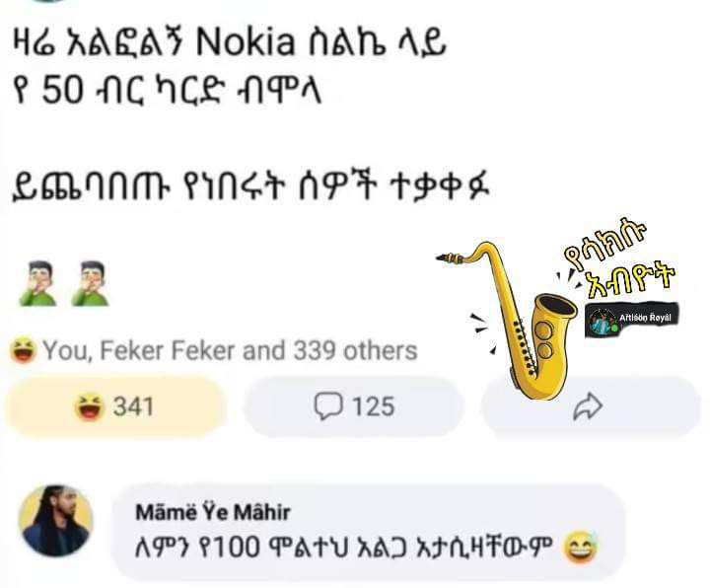This screenshot has height=588, width=710.
Task: Click the grinning sweat emoji in the comment
Action: pos(580,548)
